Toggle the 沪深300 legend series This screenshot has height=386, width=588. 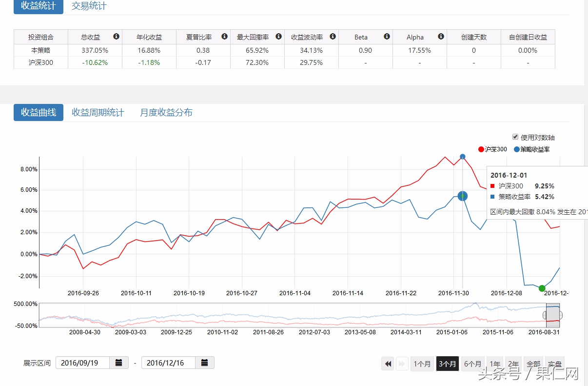coord(492,149)
